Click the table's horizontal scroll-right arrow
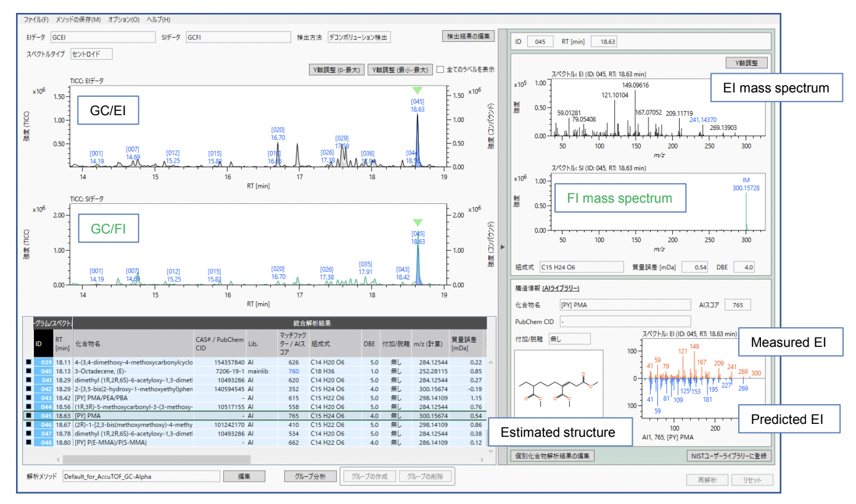This screenshot has height=504, width=856. click(x=482, y=460)
